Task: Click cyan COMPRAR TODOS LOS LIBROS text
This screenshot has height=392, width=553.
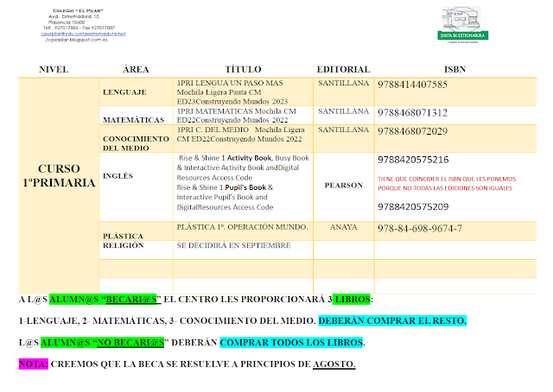Action: point(291,343)
